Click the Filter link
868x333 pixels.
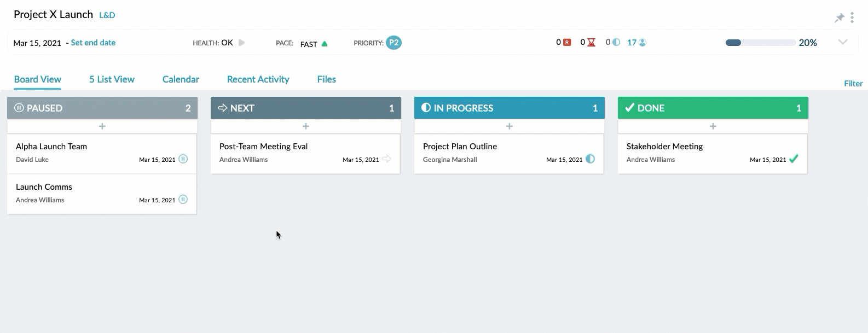[x=853, y=84]
